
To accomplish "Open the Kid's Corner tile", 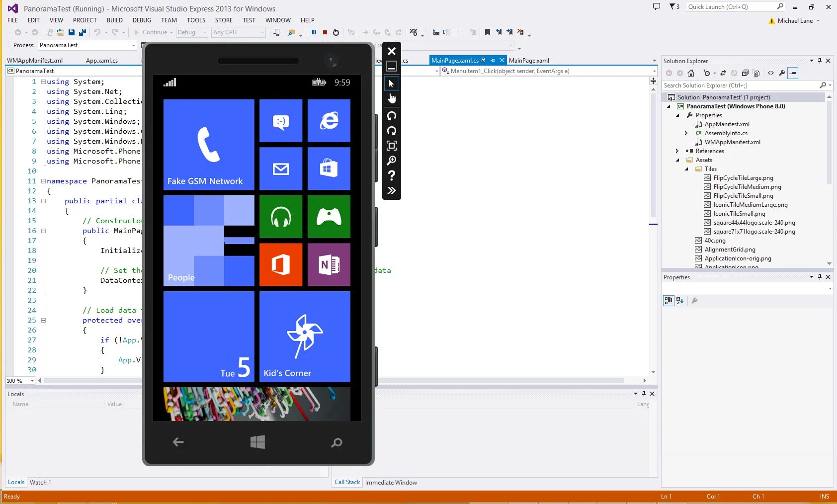I will [x=305, y=336].
